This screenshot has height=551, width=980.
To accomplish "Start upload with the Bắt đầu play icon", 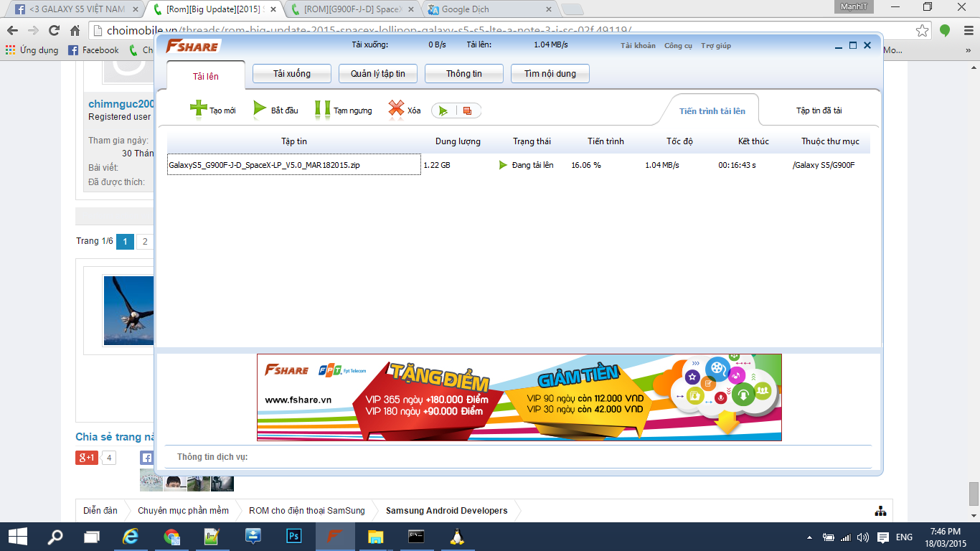I will 260,109.
